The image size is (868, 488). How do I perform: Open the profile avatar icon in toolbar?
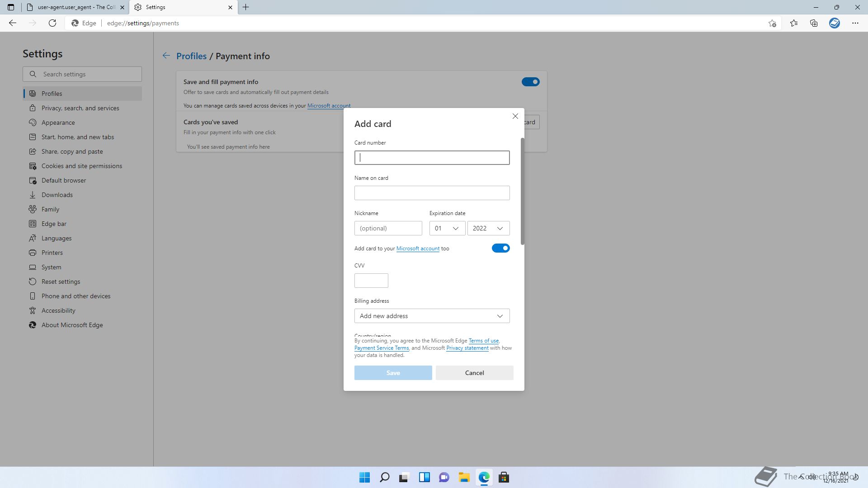click(x=834, y=23)
